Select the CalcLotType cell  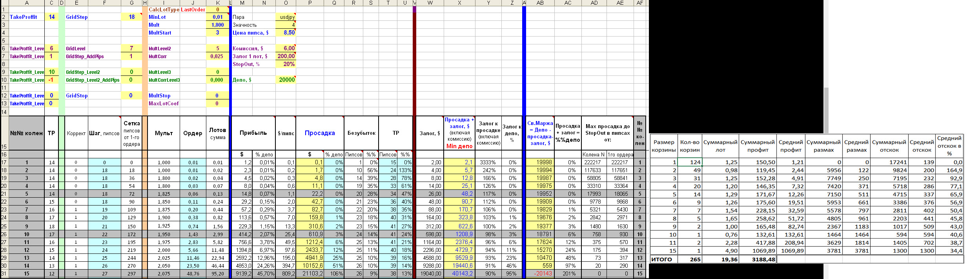click(x=164, y=9)
